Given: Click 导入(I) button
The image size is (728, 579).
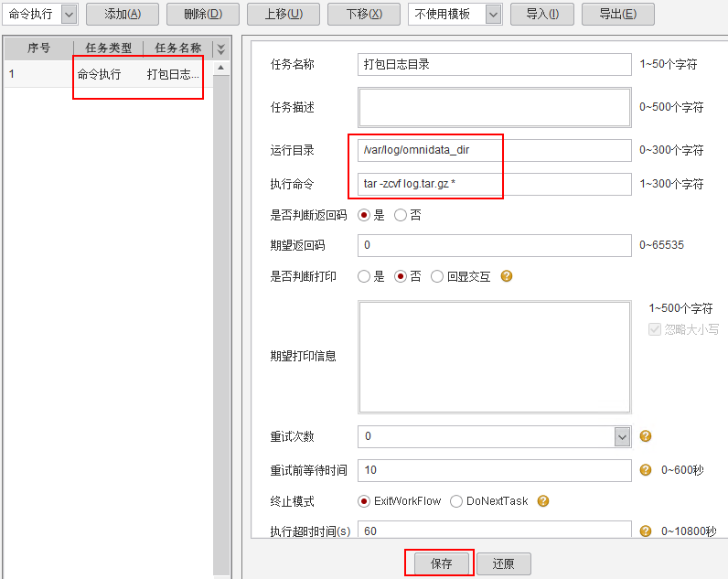Looking at the screenshot, I should tap(541, 15).
